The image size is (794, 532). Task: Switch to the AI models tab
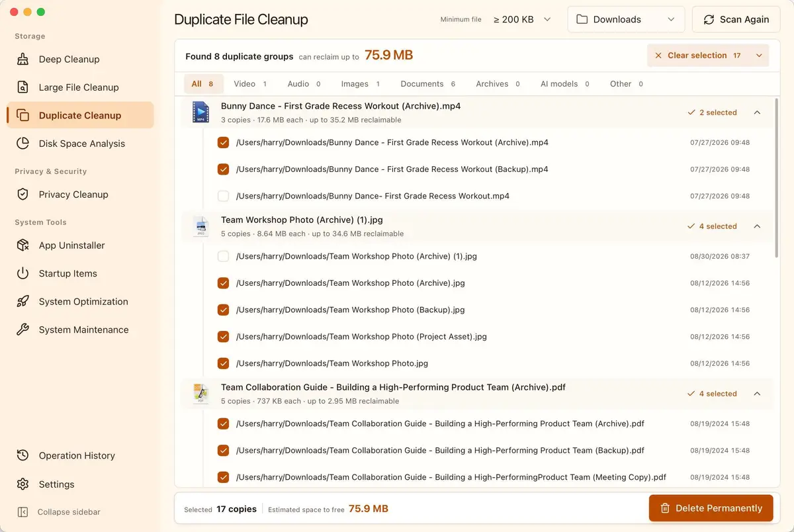564,84
